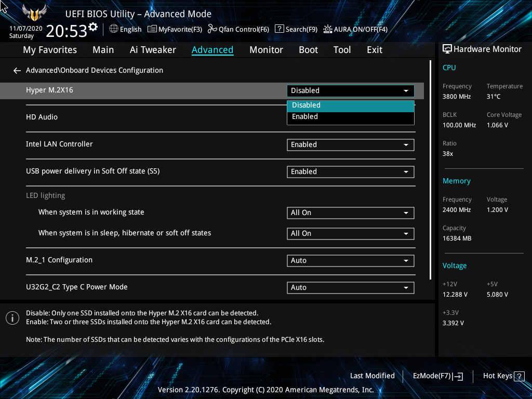Viewport: 532px width, 399px height.
Task: Switch to My Favorites tab
Action: 50,50
